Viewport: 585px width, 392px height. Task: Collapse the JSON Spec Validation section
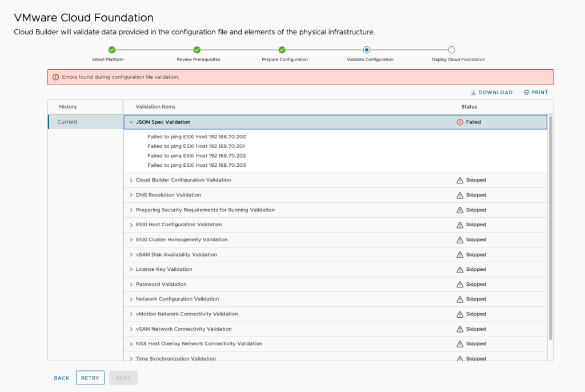point(131,122)
